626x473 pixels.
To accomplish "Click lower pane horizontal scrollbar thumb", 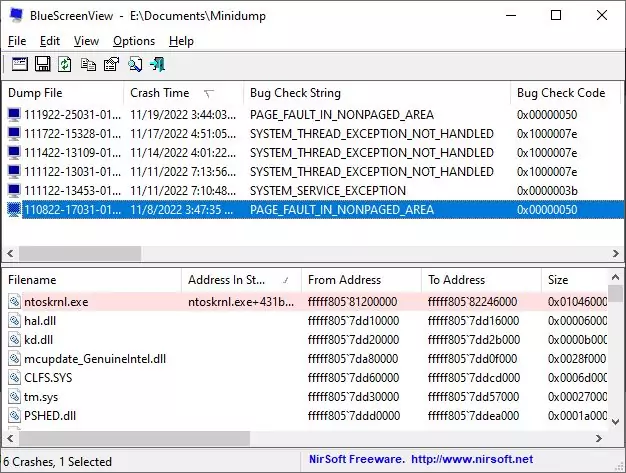I will tap(134, 438).
